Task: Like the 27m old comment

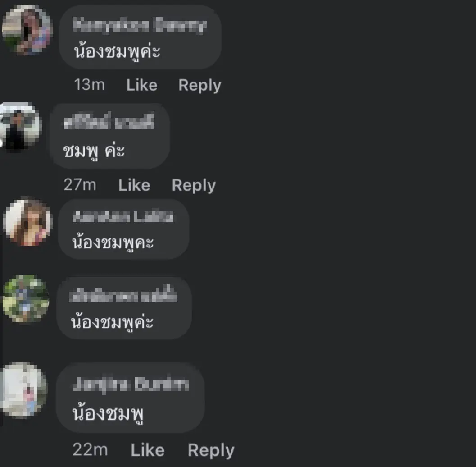Action: (134, 185)
